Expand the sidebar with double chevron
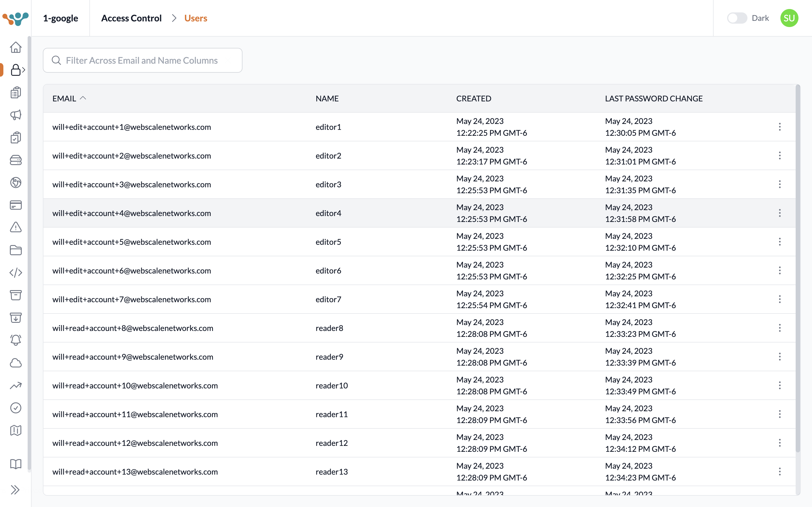The image size is (812, 507). pos(15,490)
